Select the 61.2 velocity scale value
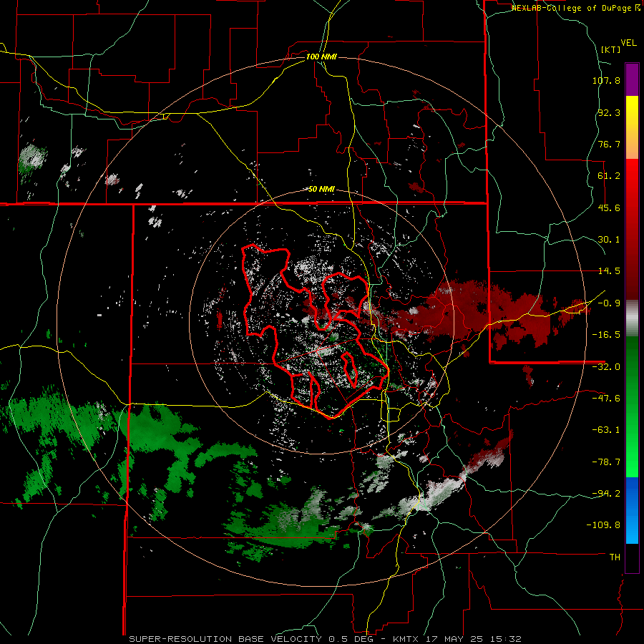 click(x=609, y=176)
